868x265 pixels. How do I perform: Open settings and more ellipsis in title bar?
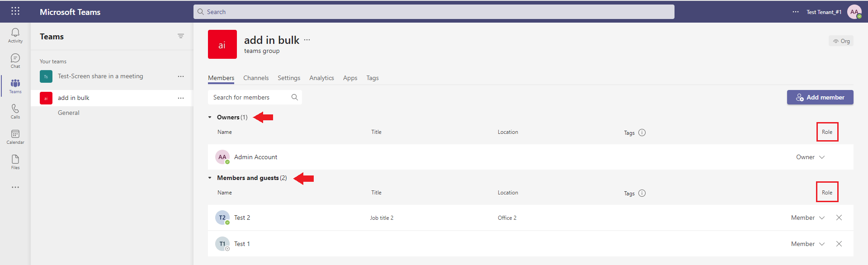796,12
